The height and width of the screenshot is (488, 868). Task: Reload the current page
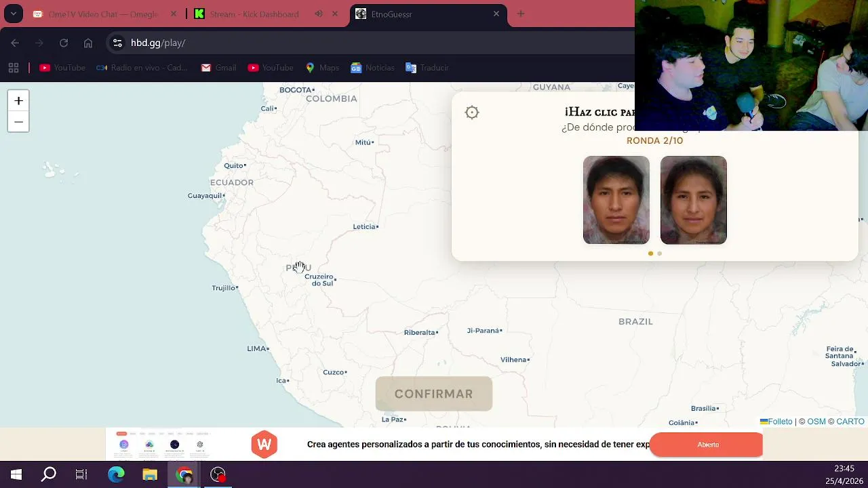click(64, 43)
